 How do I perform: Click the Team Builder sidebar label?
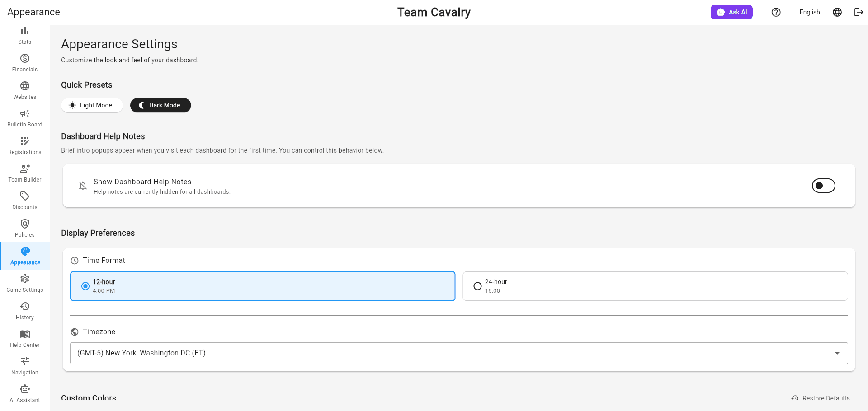25,180
